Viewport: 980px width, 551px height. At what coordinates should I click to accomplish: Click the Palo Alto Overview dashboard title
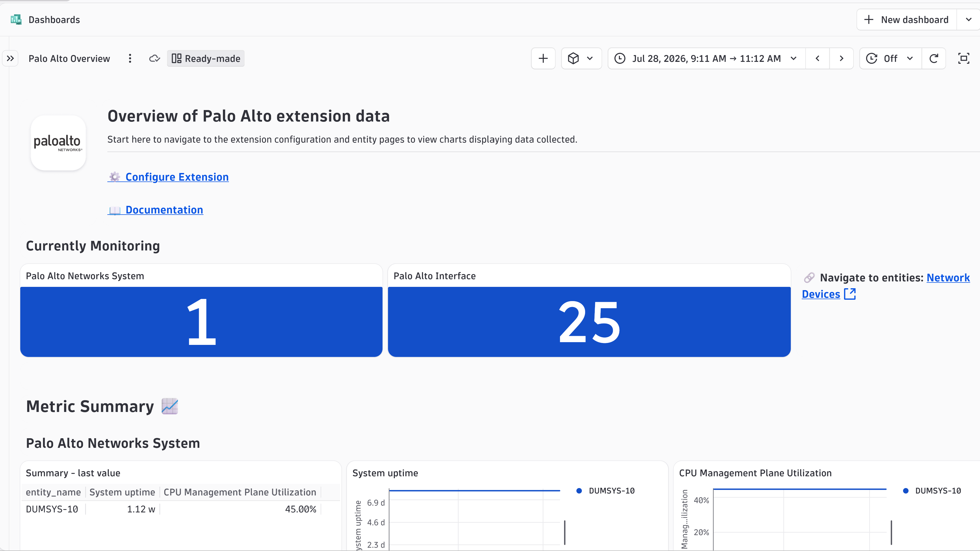[69, 59]
